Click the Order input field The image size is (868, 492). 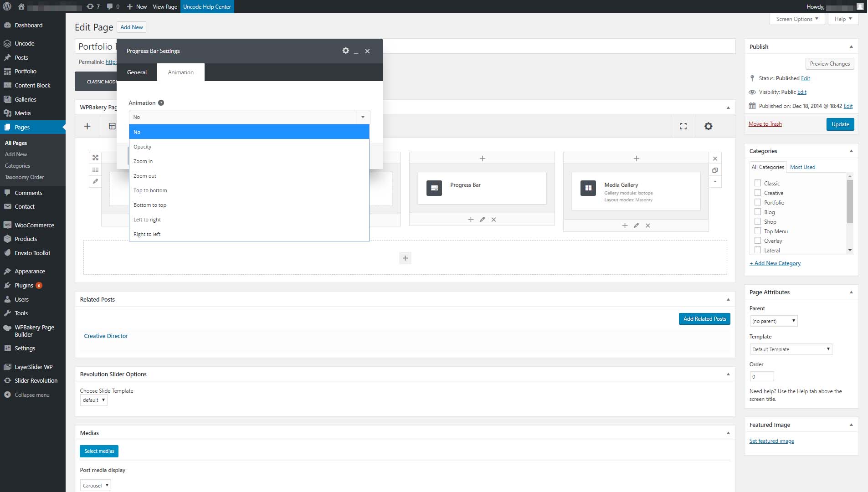761,377
